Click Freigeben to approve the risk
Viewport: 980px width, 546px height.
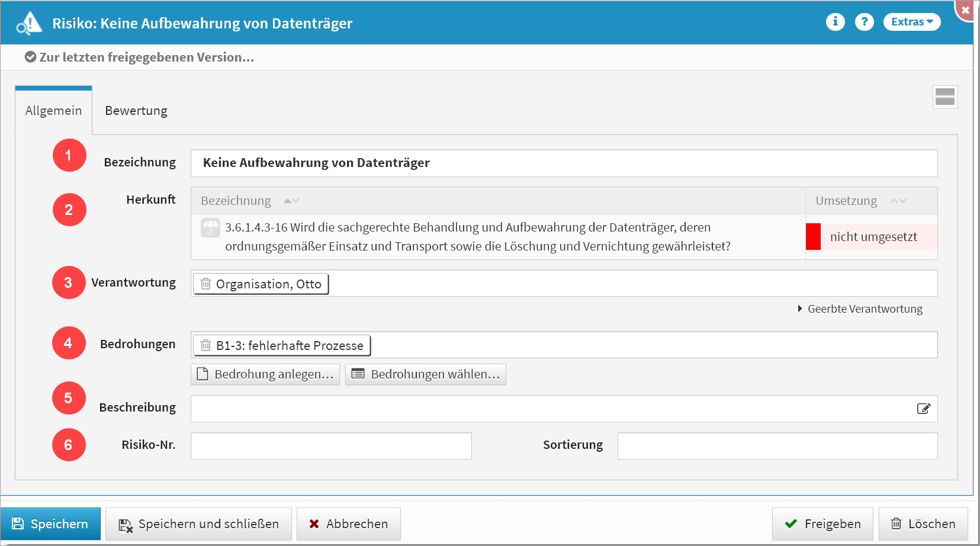(822, 524)
